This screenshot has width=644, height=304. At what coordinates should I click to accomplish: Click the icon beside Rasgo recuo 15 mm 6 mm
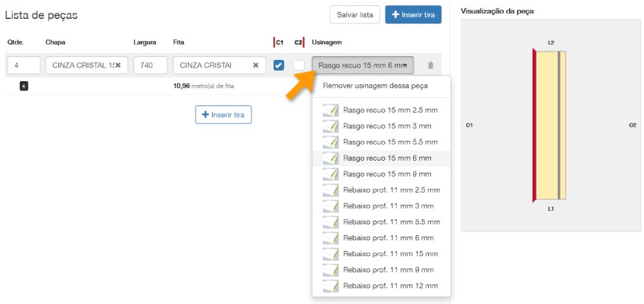tap(330, 158)
